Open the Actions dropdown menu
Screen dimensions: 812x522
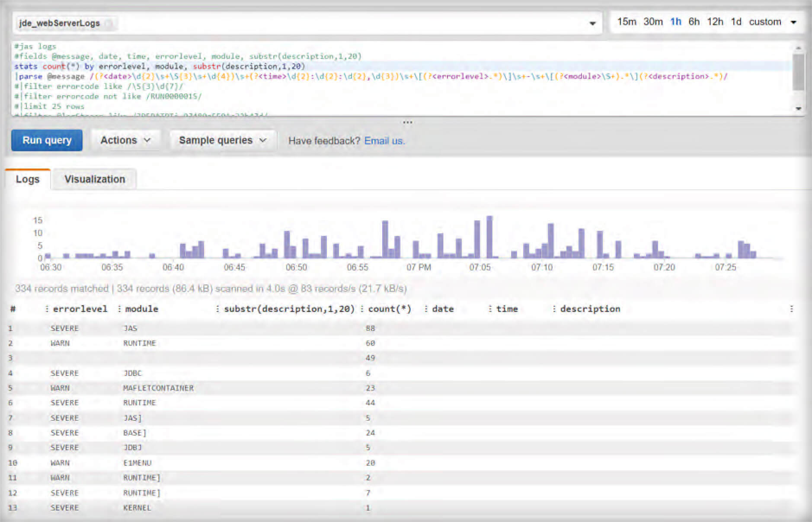point(125,140)
